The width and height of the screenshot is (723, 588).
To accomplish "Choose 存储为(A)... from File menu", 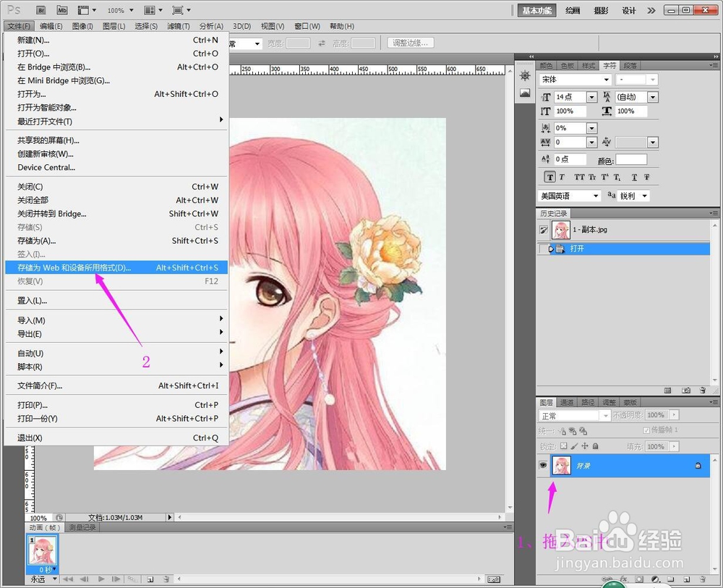I will point(116,241).
